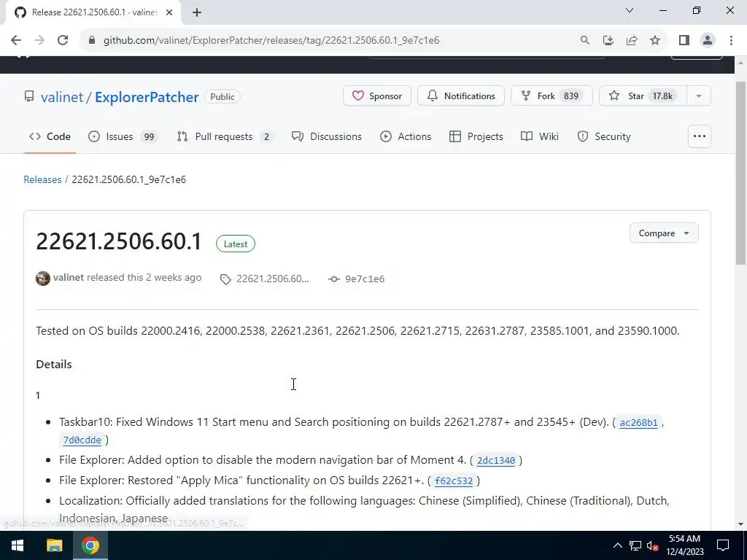Expand the Star lists dropdown arrow
Image resolution: width=747 pixels, height=560 pixels.
click(x=699, y=96)
